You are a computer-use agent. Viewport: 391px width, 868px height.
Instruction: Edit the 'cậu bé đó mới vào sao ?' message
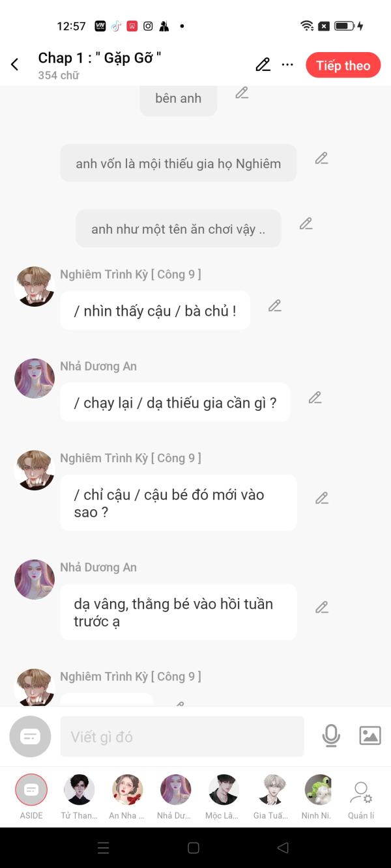coord(321,497)
